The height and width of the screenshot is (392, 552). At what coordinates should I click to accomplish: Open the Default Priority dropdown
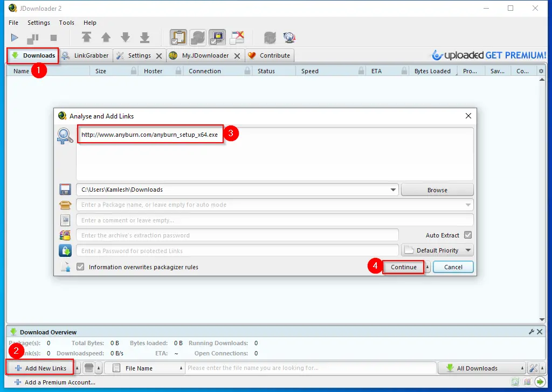coord(437,250)
